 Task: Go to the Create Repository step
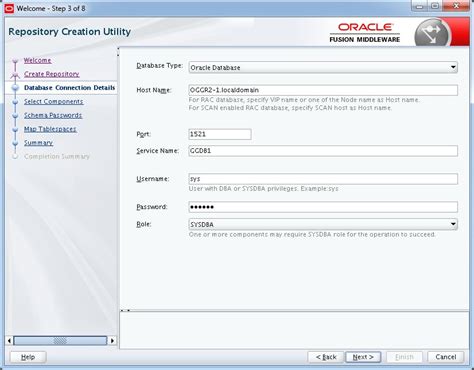point(52,74)
